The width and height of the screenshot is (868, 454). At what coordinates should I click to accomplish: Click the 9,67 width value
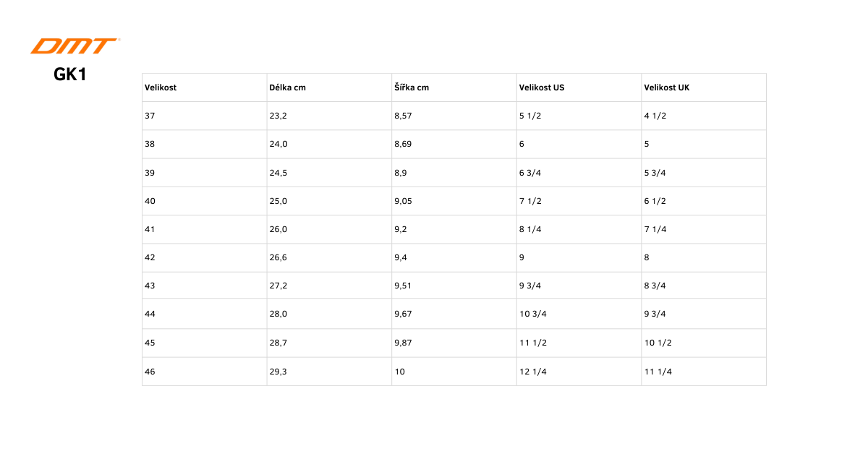pyautogui.click(x=403, y=314)
